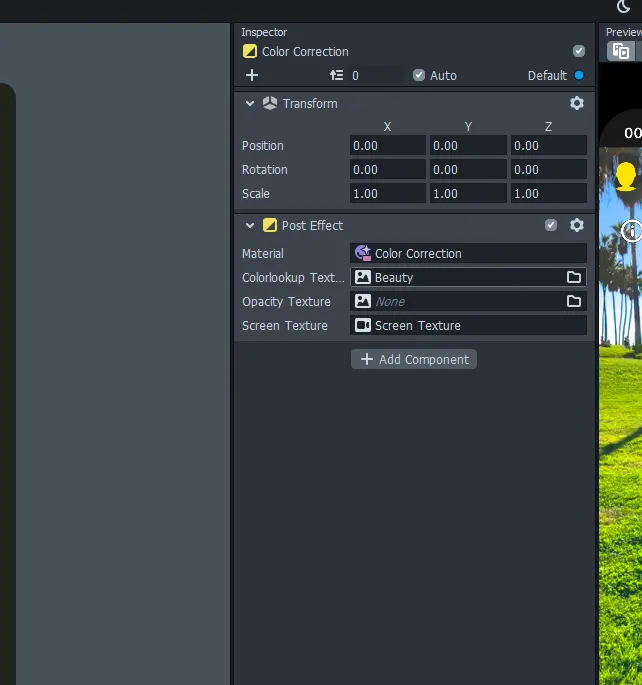Screen dimensions: 642x685
Task: Select the Color Correction material field
Action: [468, 253]
